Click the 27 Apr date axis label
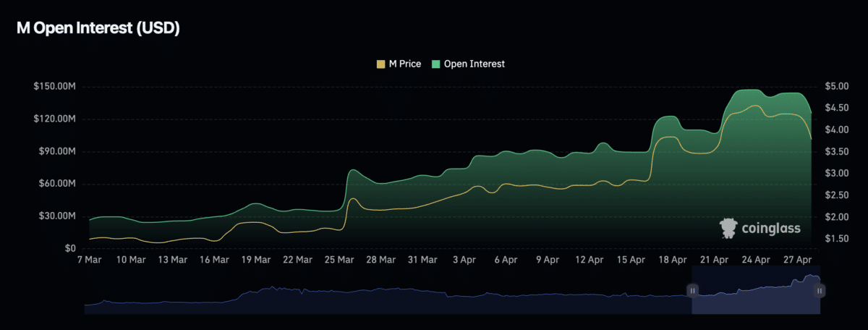 [799, 259]
